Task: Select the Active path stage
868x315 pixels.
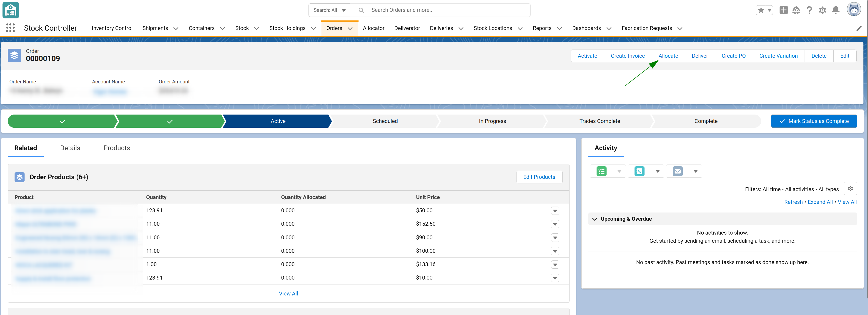Action: (x=278, y=121)
